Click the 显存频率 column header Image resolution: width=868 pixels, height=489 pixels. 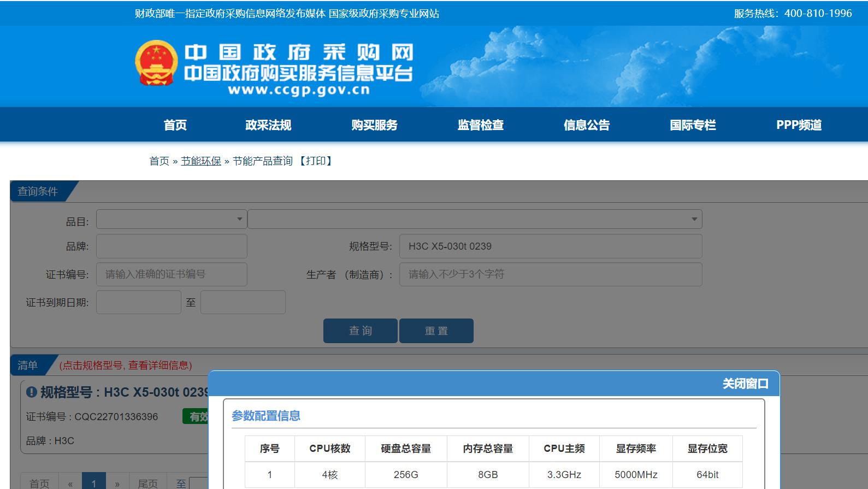(x=636, y=449)
